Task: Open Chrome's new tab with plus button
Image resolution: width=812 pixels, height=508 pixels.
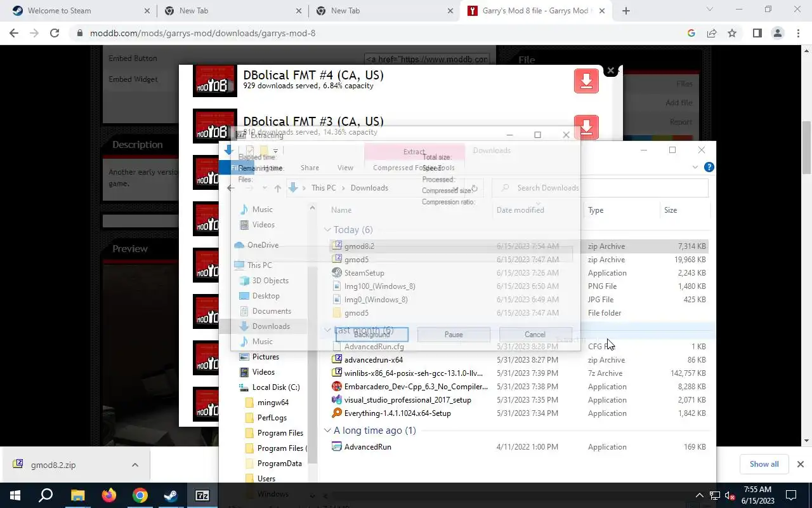Action: [x=626, y=11]
